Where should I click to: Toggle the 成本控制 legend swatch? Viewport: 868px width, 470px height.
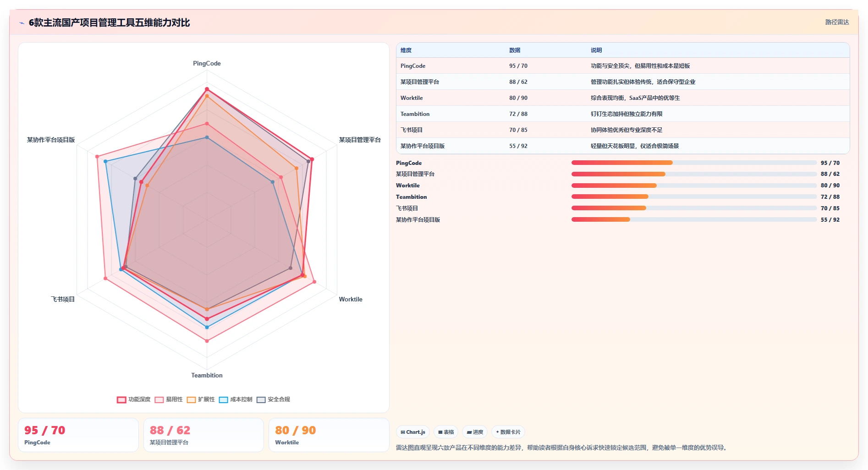tap(223, 400)
